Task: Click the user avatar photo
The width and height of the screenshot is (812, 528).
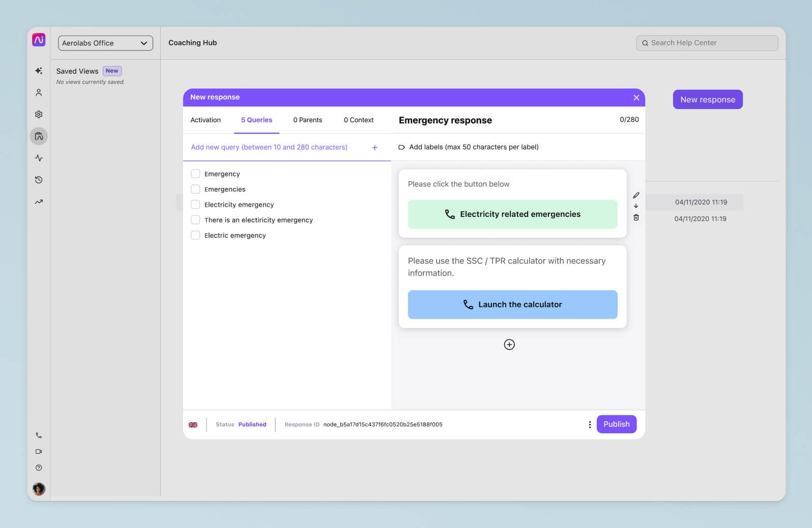Action: [39, 489]
